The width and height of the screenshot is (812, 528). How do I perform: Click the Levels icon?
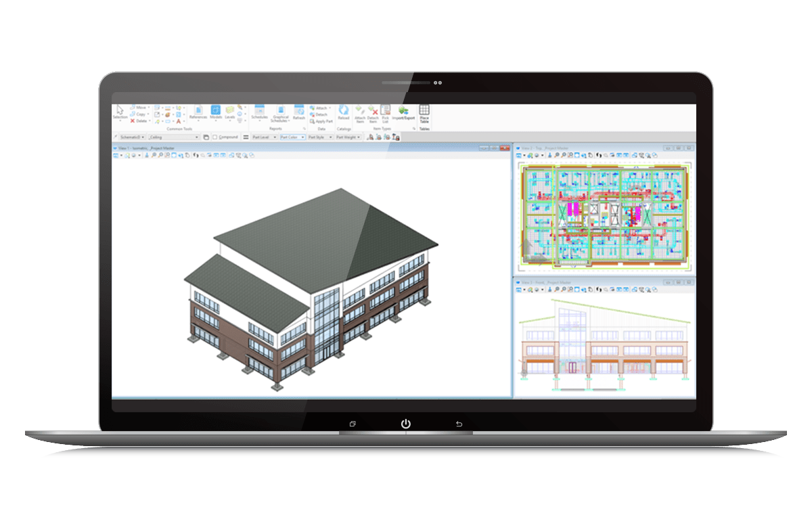click(230, 112)
